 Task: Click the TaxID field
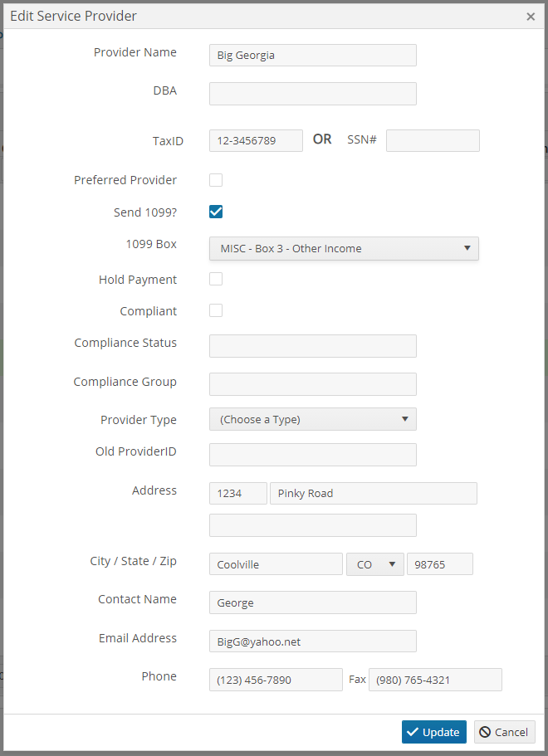[256, 141]
